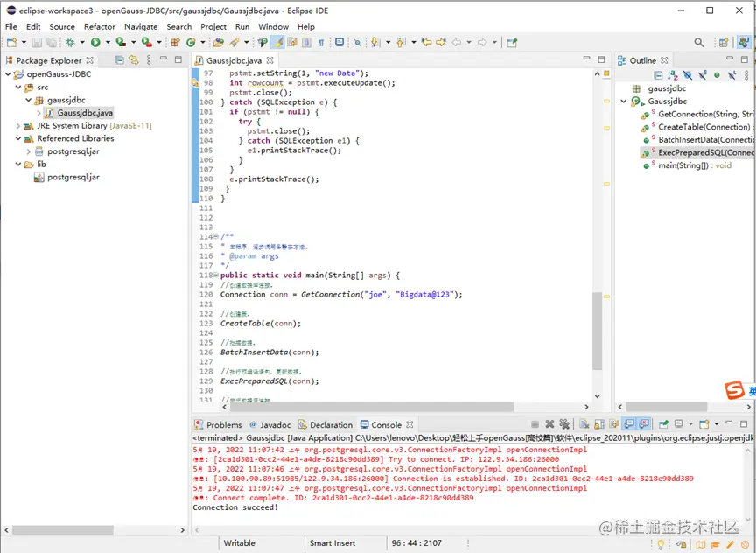Expand the JRE System Library node
The height and width of the screenshot is (553, 756).
tap(19, 126)
